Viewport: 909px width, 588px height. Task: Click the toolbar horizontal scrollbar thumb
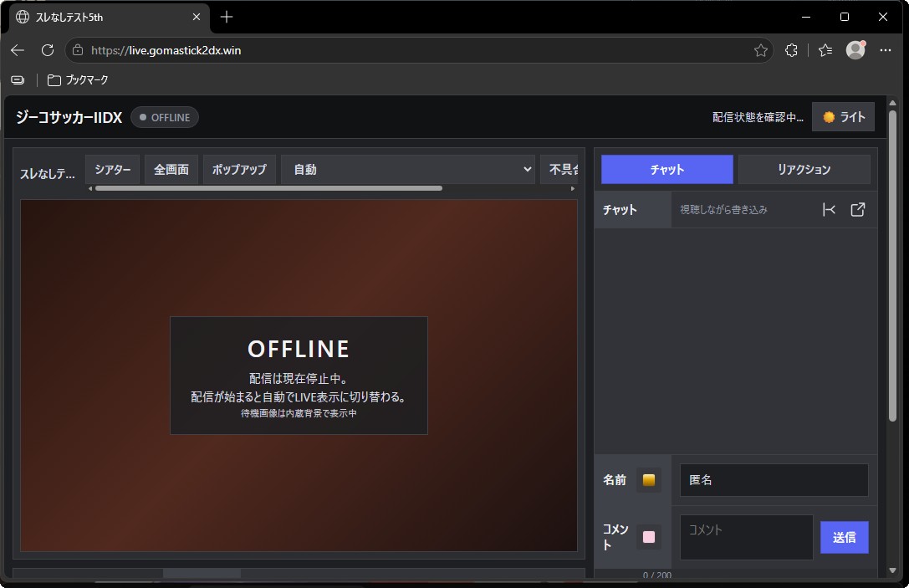click(x=268, y=188)
